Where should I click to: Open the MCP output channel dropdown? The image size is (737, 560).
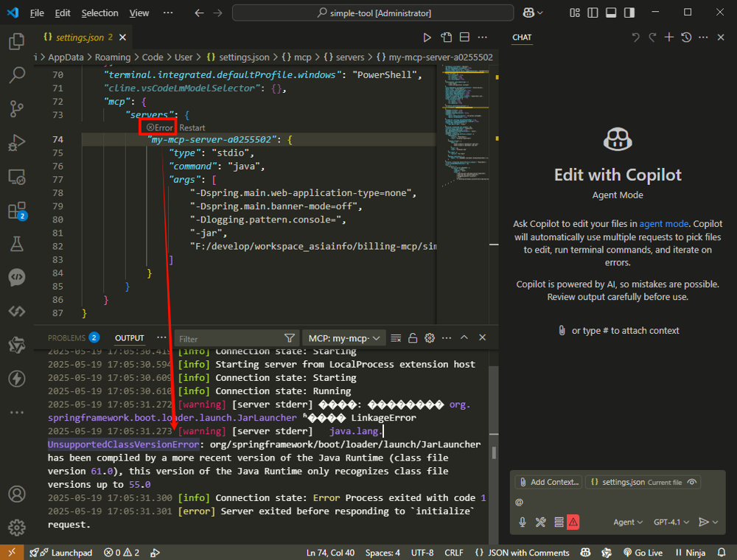[343, 338]
